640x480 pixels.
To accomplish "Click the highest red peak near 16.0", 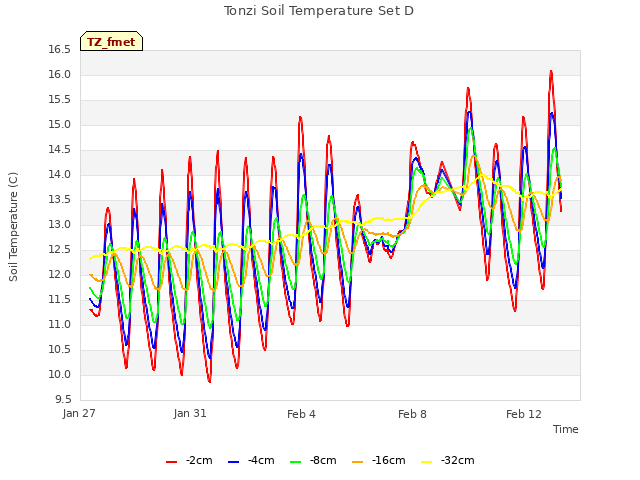I will tap(551, 72).
